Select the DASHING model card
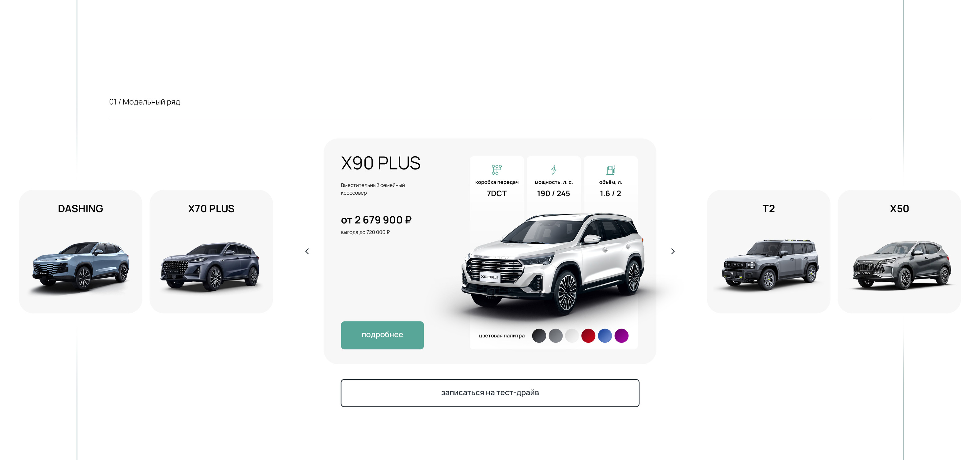Image resolution: width=980 pixels, height=460 pixels. tap(81, 252)
